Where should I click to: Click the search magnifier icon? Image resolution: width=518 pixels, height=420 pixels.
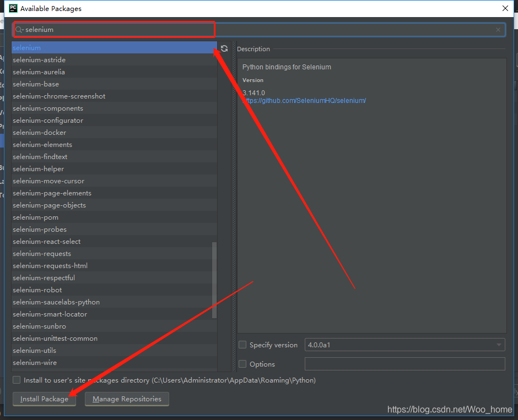(19, 30)
